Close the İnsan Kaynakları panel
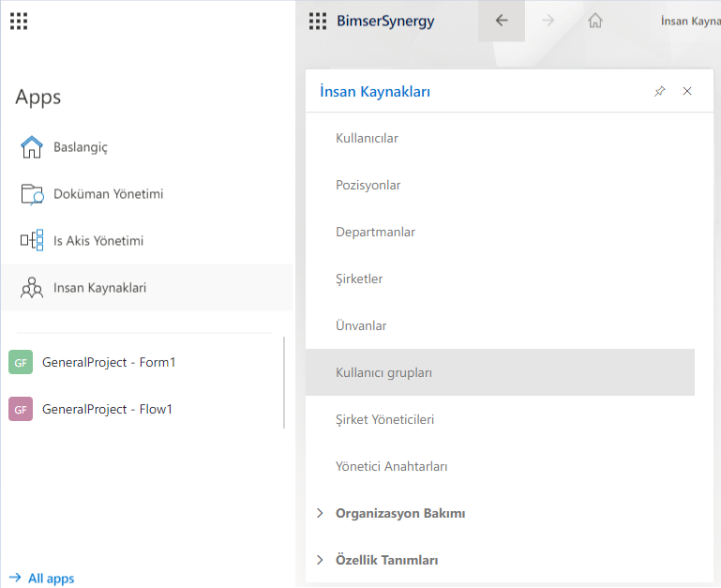Image resolution: width=721 pixels, height=588 pixels. pos(687,91)
